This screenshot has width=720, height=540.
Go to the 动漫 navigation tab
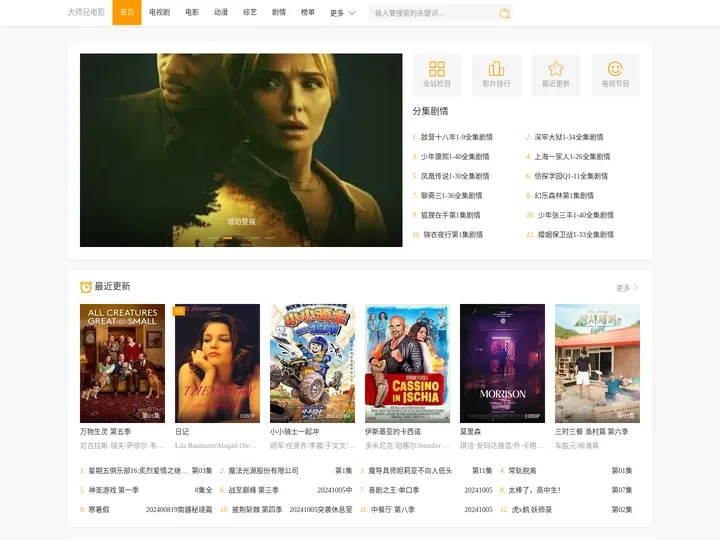coord(221,12)
